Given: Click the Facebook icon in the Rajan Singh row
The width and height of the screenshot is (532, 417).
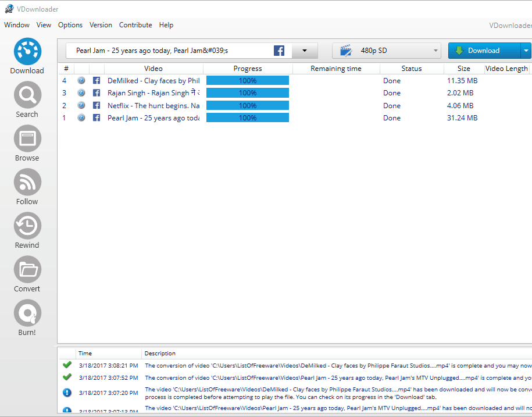Looking at the screenshot, I should pos(97,92).
